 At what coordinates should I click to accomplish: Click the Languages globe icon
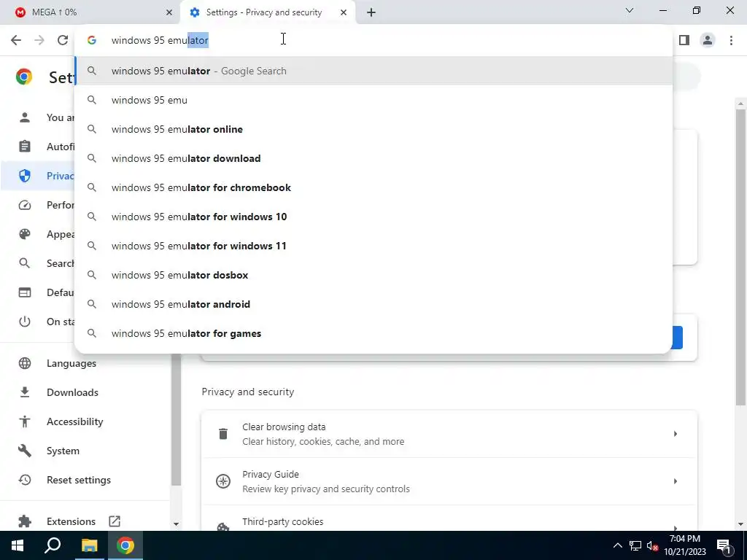coord(25,363)
